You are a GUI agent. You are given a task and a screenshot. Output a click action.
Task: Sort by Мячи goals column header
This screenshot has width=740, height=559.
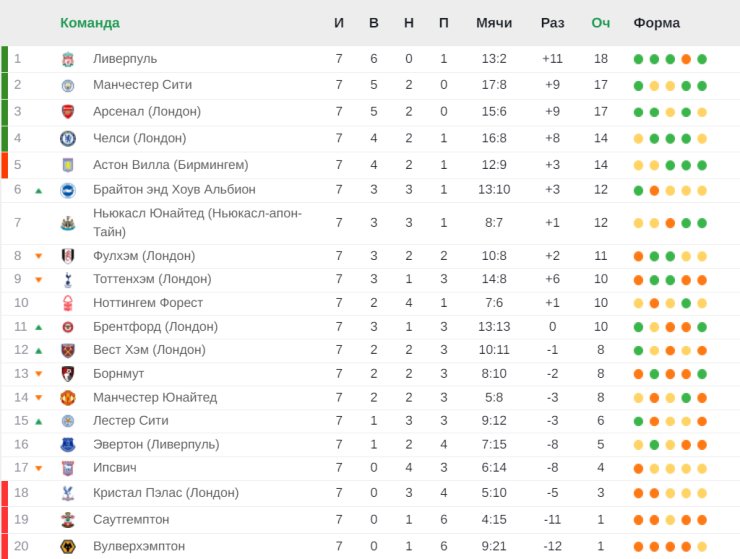494,23
